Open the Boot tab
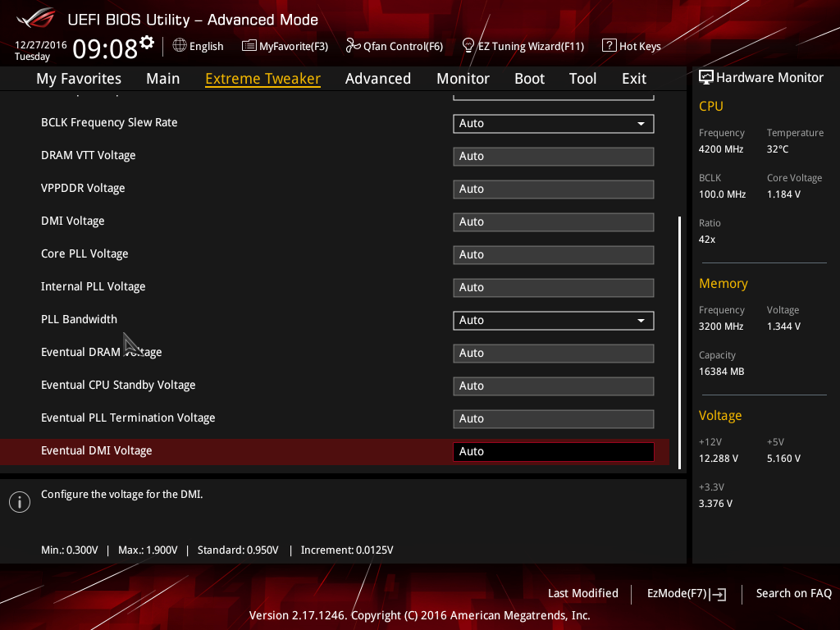The height and width of the screenshot is (630, 840). [x=529, y=79]
